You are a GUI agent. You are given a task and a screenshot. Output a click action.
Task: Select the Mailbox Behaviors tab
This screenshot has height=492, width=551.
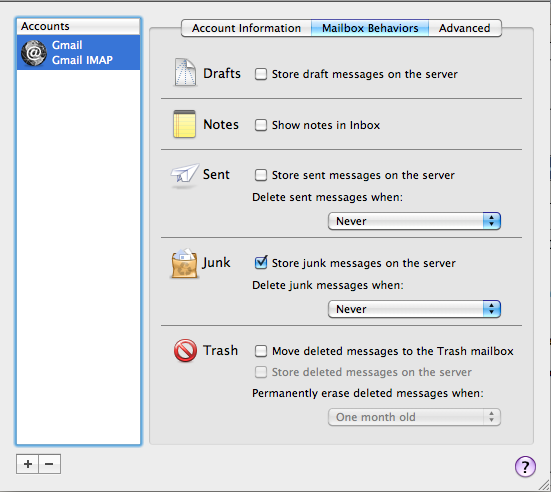[370, 28]
